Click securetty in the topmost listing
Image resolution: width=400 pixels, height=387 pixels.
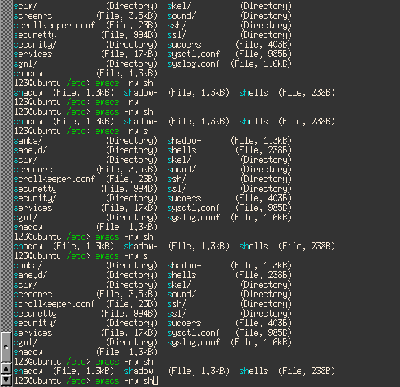35,35
